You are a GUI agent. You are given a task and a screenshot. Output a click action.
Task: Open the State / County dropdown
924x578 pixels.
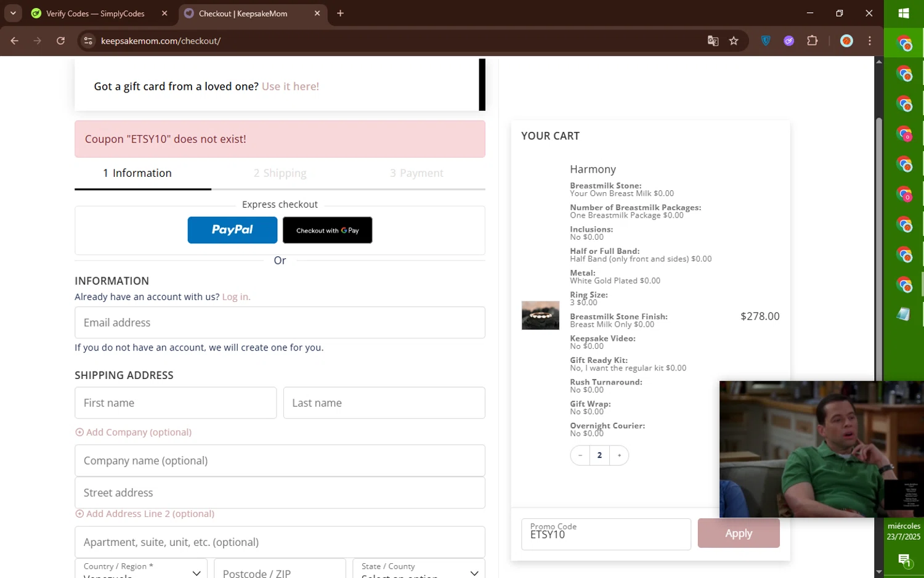(x=419, y=569)
